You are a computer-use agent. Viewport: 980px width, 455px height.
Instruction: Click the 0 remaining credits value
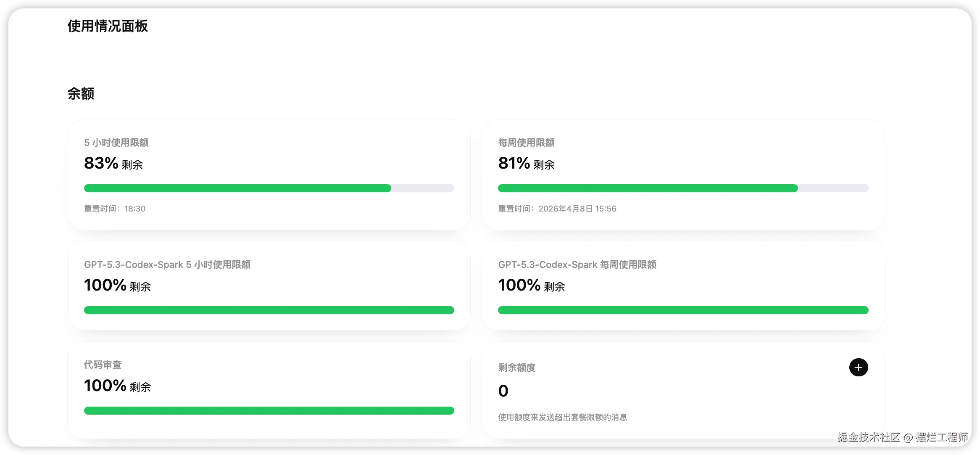[x=503, y=391]
